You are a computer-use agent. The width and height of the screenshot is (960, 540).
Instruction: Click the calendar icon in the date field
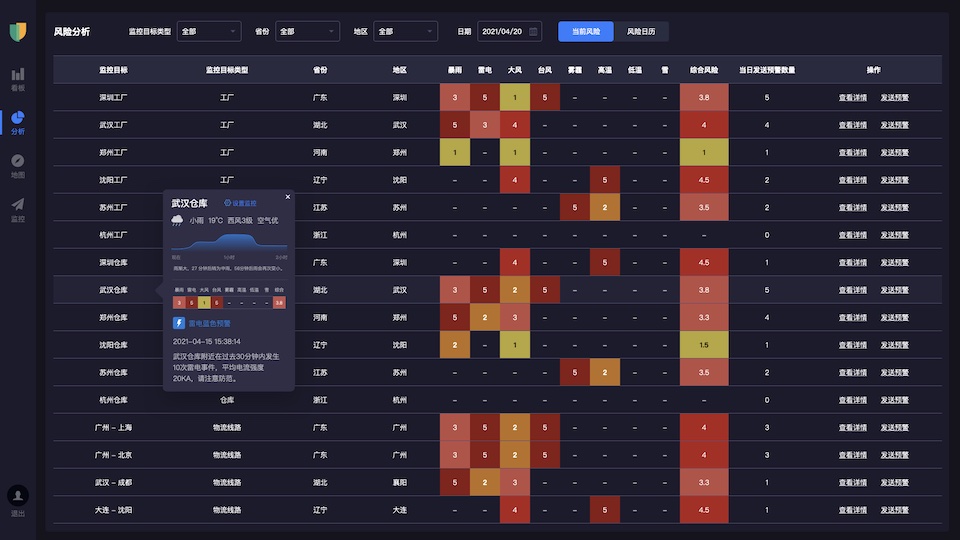pos(533,31)
